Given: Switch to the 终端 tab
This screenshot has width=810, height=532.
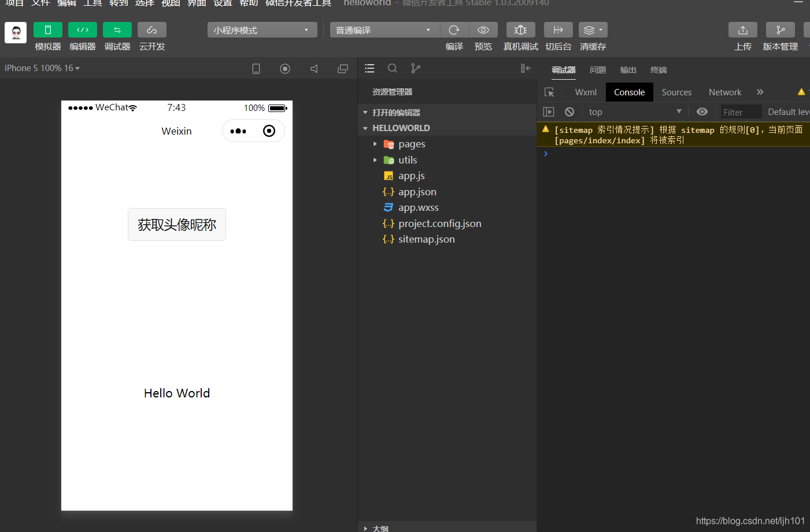Looking at the screenshot, I should pyautogui.click(x=659, y=70).
